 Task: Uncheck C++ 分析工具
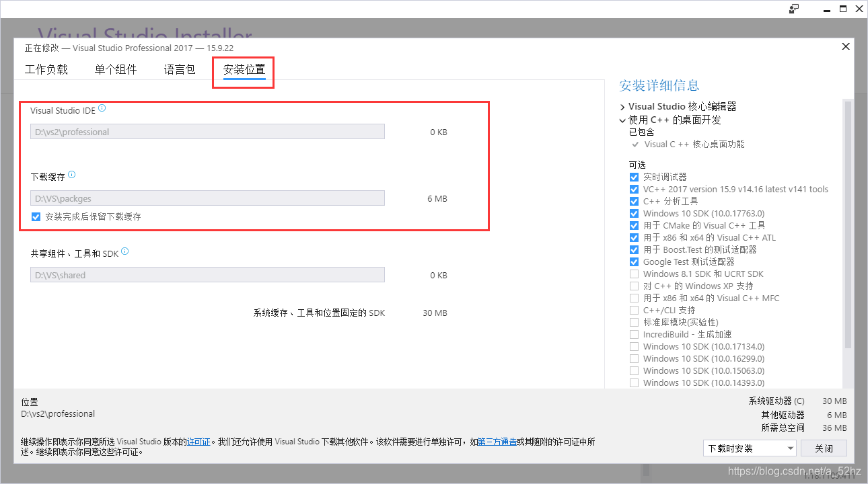coord(634,201)
